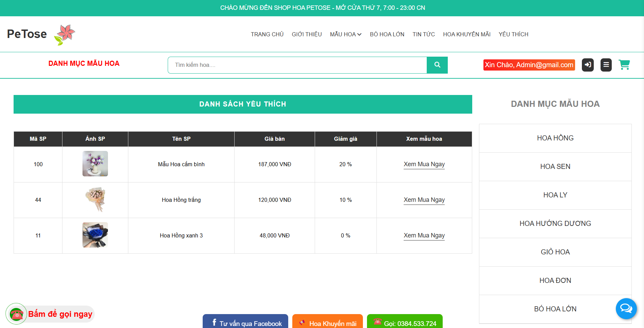The height and width of the screenshot is (328, 644).
Task: Click product name Hoa Hồng trắng
Action: point(181,200)
